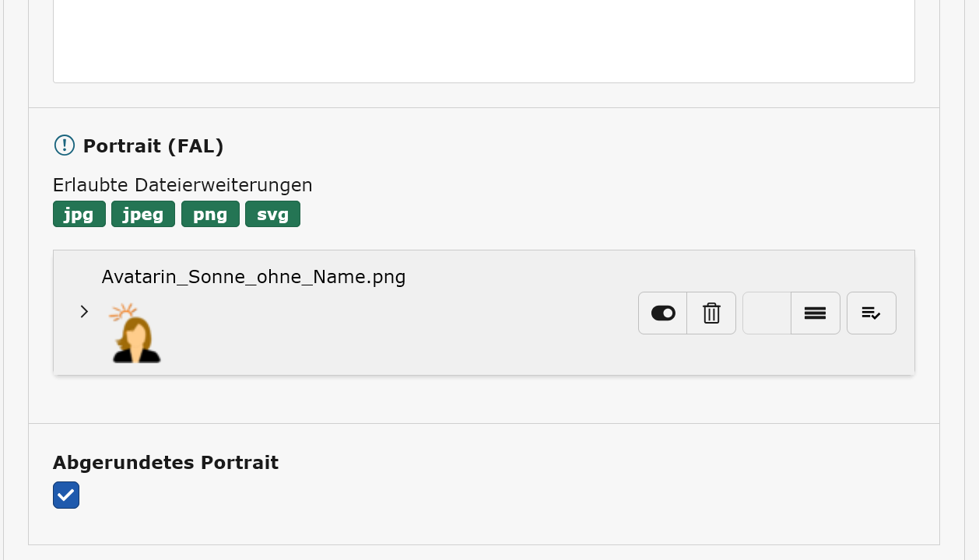Click the exclamation info icon beside Portrait (FAL)
Screen dimensions: 979x560
[64, 145]
